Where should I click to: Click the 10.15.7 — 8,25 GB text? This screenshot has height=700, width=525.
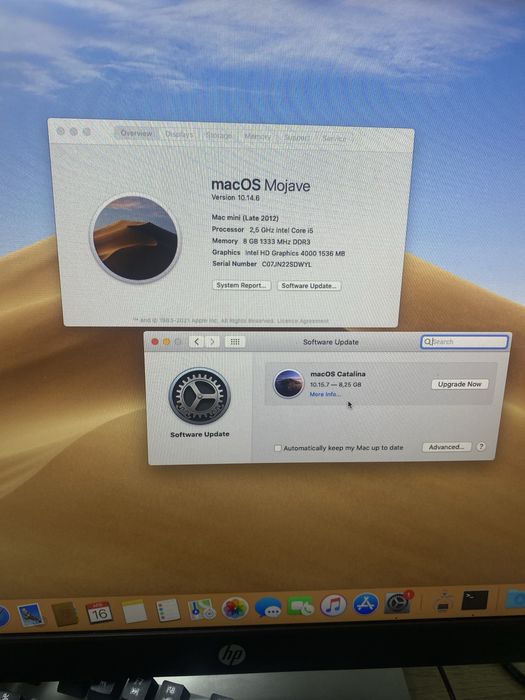(x=335, y=384)
